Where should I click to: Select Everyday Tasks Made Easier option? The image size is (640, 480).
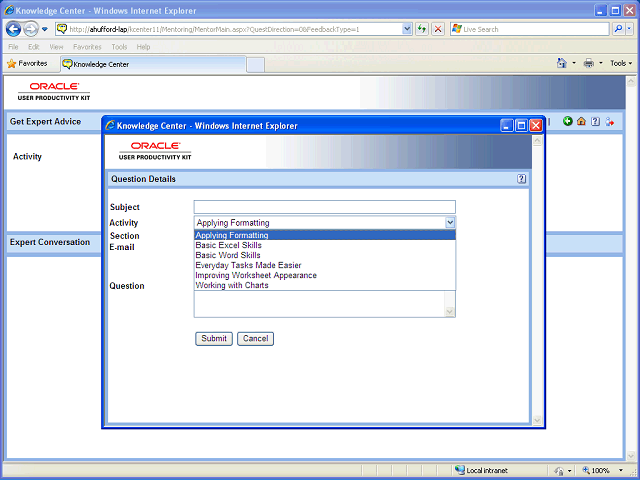click(x=325, y=265)
